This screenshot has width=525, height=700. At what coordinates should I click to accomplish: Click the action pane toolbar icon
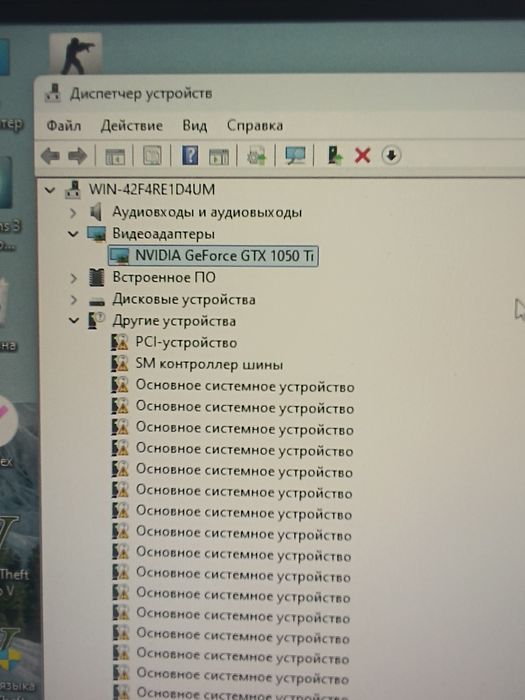pyautogui.click(x=219, y=156)
